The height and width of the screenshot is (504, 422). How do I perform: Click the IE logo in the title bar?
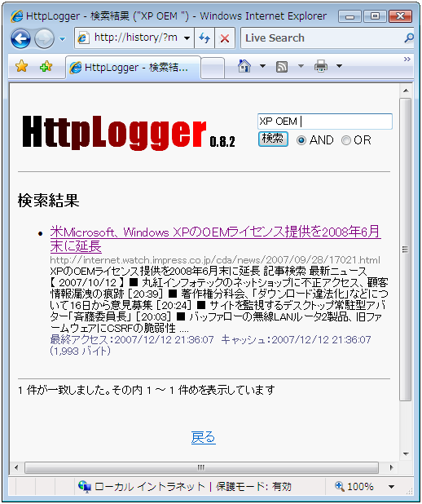click(16, 16)
